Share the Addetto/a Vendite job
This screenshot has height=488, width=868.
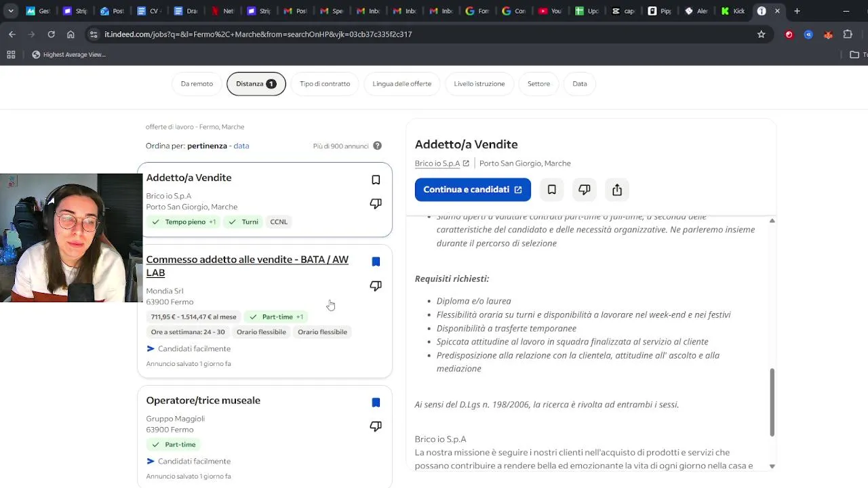coord(617,190)
